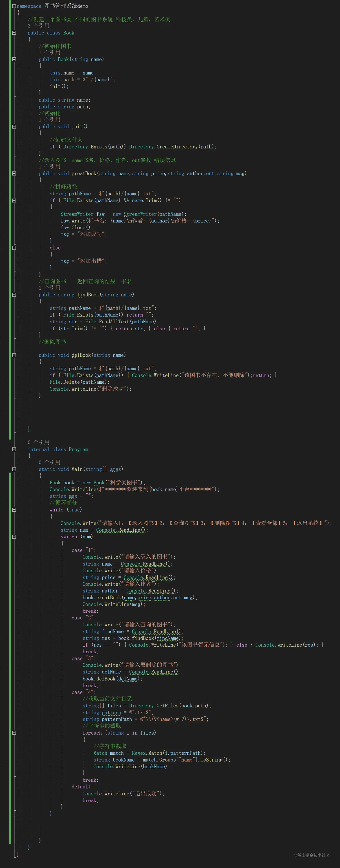Collapse the findBook method fold toggle

coord(14,295)
